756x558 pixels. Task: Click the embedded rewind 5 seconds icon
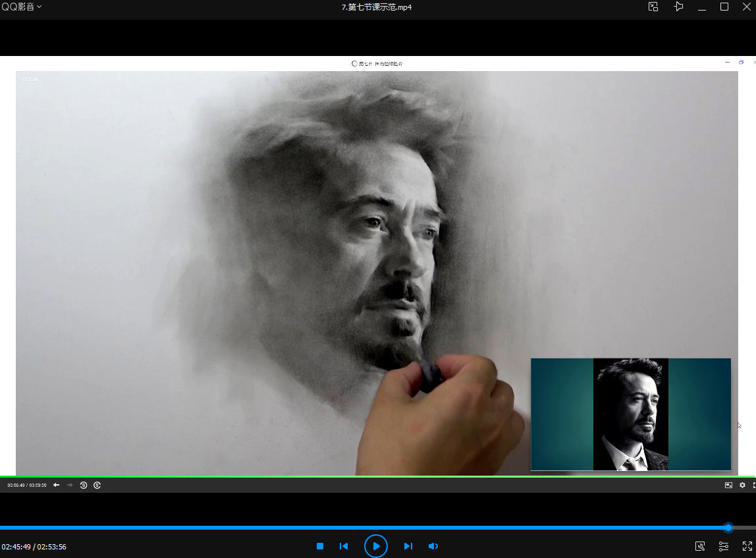pyautogui.click(x=84, y=485)
